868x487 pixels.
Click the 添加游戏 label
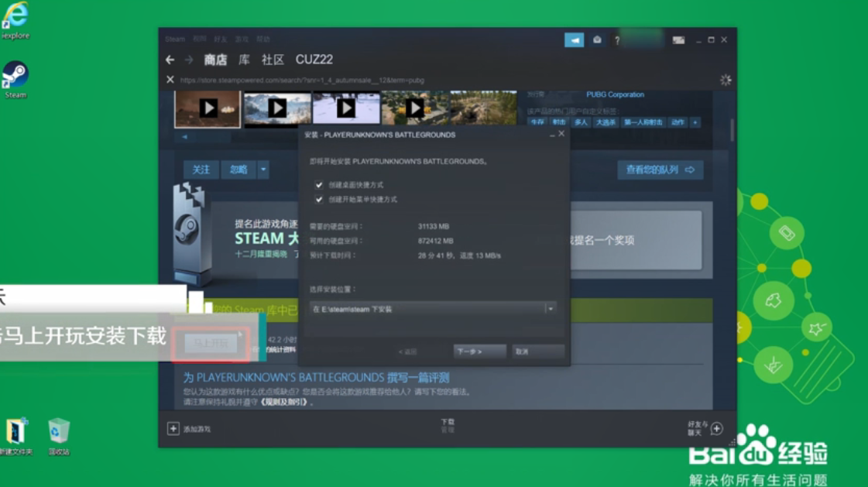(x=197, y=430)
